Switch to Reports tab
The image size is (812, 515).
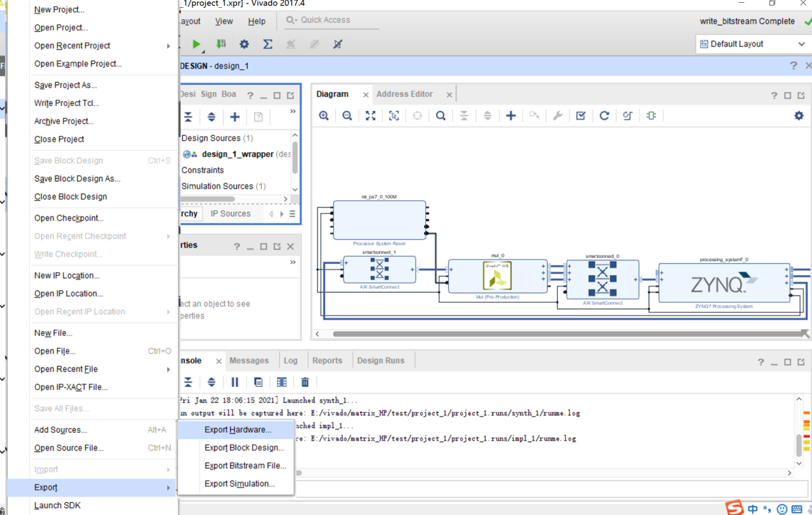point(327,361)
